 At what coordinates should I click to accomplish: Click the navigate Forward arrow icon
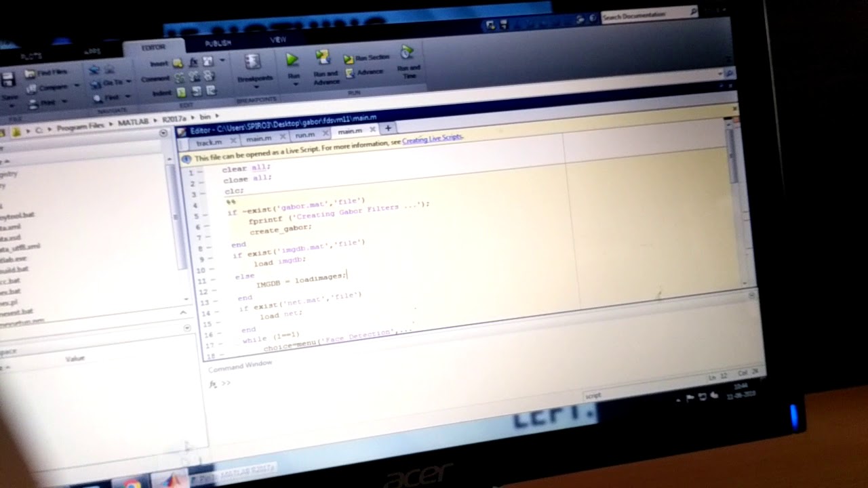tap(110, 69)
